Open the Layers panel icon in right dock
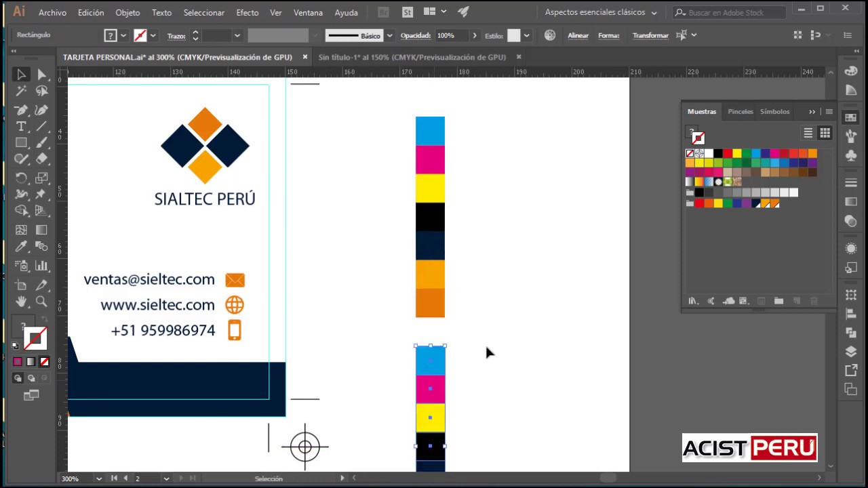 (850, 351)
